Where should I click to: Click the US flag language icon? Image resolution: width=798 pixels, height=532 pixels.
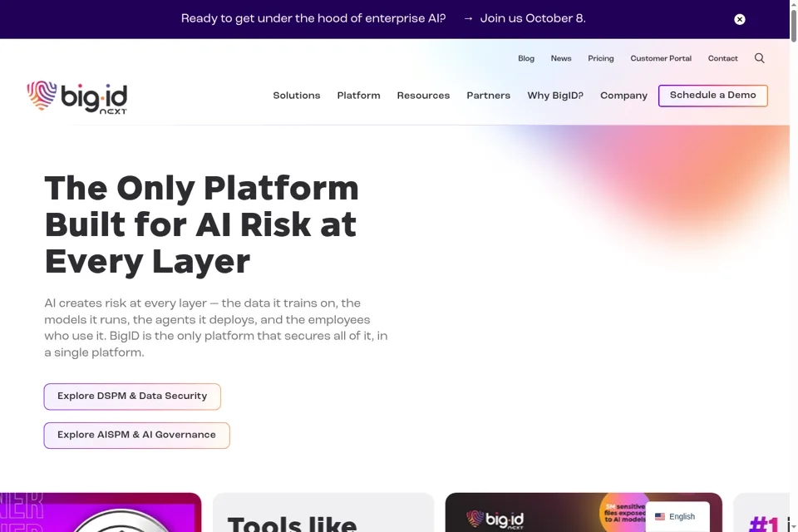coord(659,516)
